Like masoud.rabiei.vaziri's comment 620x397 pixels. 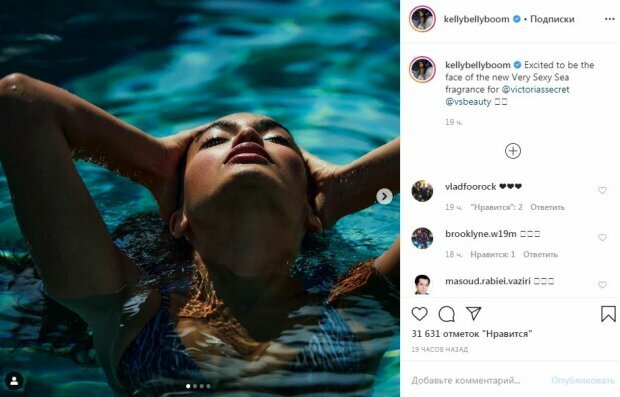(x=602, y=284)
